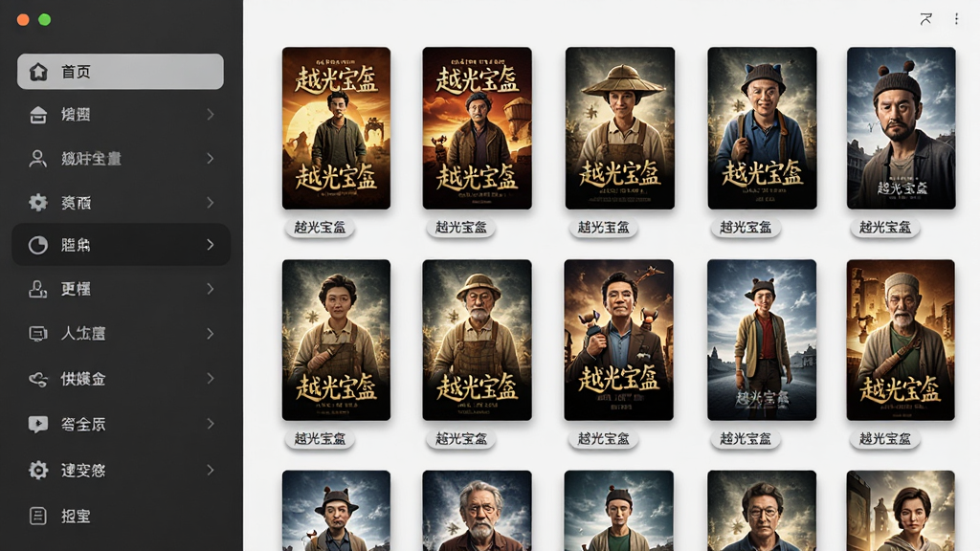
Task: Click title label under gray knit cap poster
Action: pyautogui.click(x=885, y=438)
